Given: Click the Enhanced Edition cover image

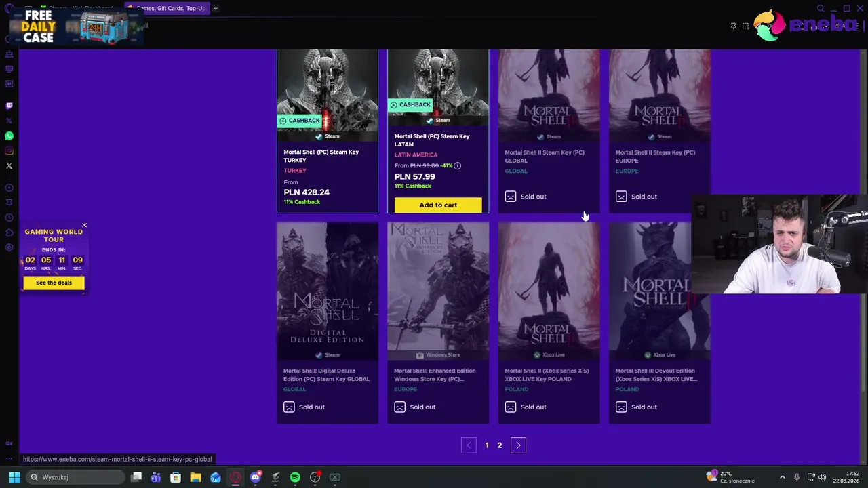Looking at the screenshot, I should click(438, 286).
